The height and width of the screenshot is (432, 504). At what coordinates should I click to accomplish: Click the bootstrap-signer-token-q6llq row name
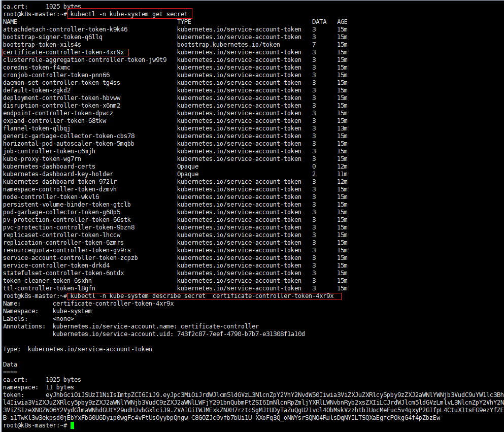click(53, 37)
